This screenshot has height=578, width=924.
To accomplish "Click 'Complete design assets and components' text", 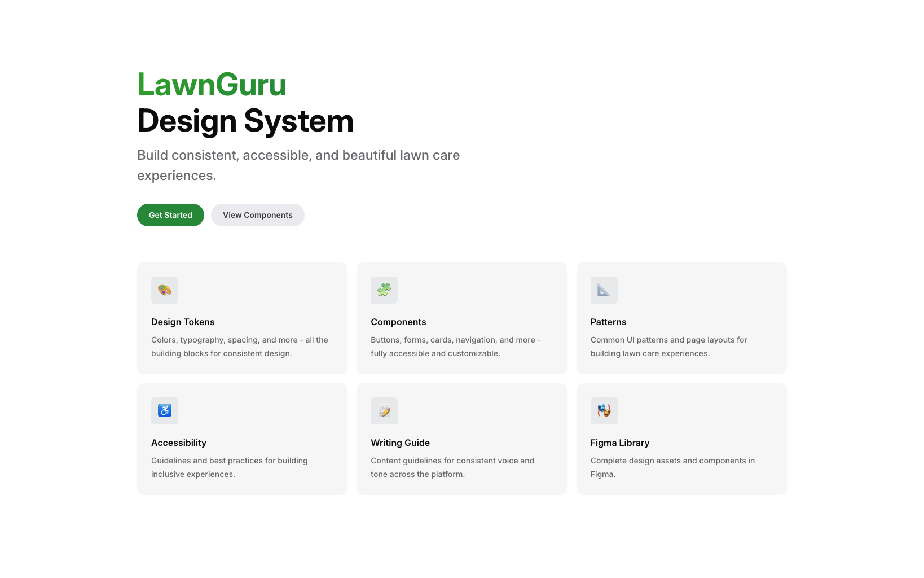I will click(672, 467).
